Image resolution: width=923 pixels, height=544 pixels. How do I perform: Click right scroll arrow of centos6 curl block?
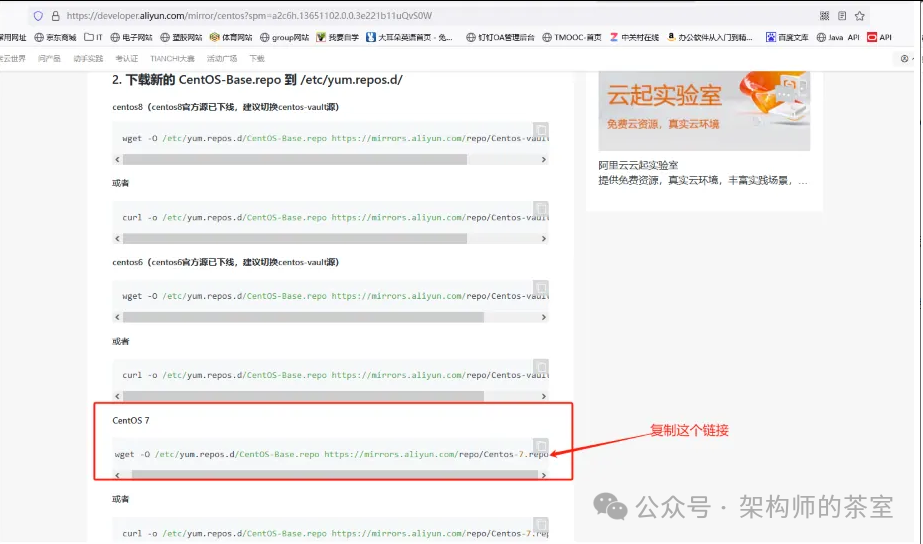click(x=543, y=396)
